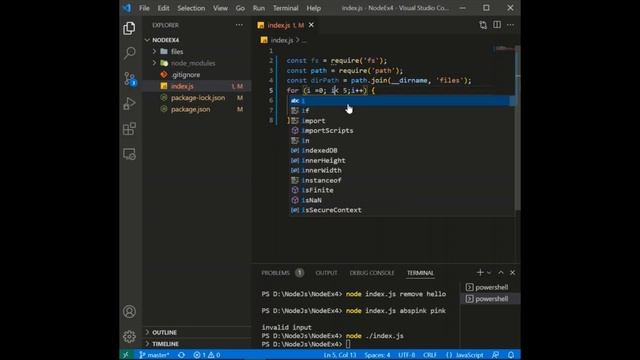
Task: Open the View menu
Action: (x=220, y=8)
